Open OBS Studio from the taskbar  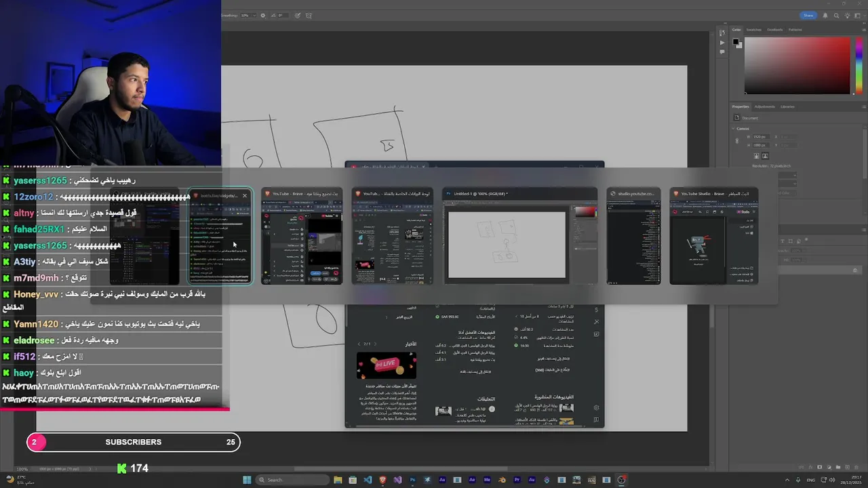click(621, 480)
